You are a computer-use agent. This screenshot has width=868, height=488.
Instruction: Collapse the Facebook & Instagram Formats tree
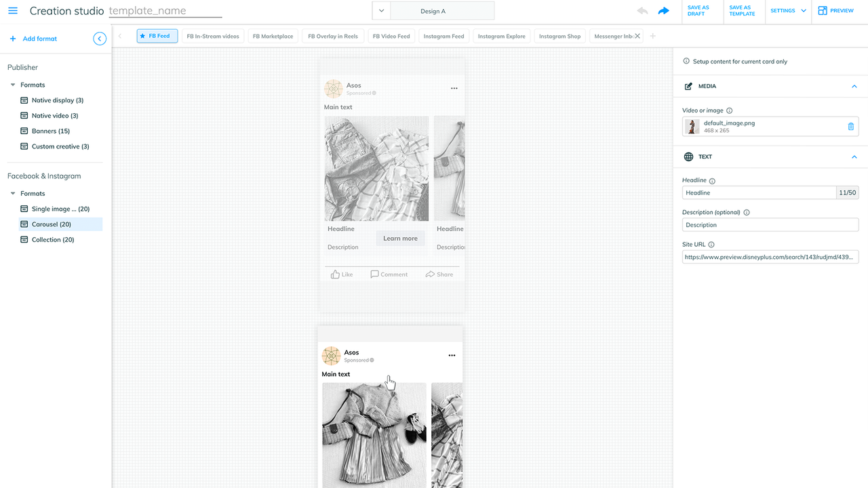click(x=14, y=193)
